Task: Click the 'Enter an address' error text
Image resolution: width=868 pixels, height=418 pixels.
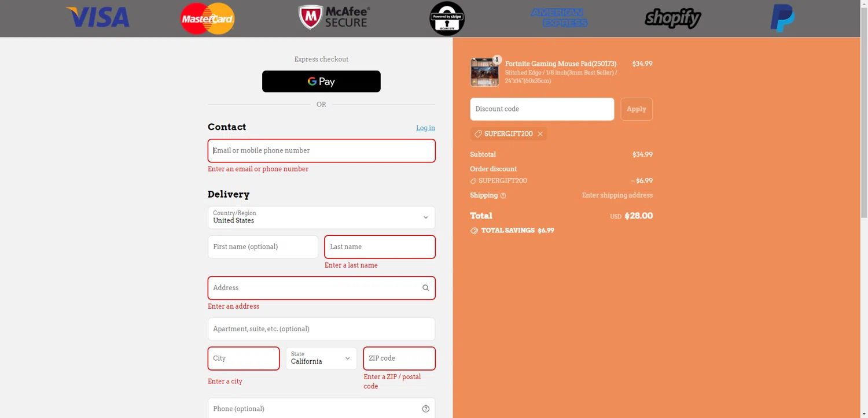Action: pos(234,306)
